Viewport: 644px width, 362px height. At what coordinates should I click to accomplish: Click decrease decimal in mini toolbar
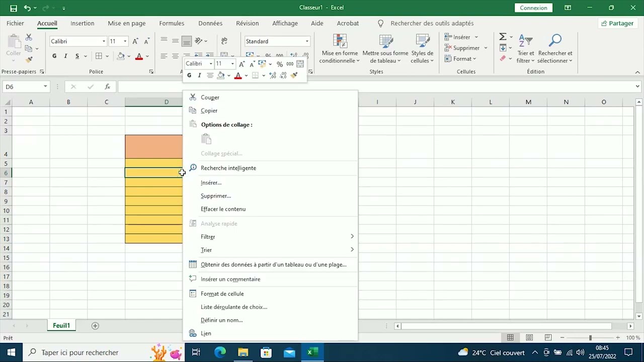(x=283, y=75)
